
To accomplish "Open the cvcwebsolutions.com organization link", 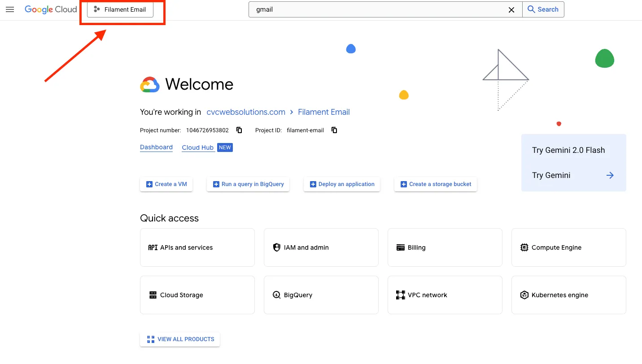I will [x=246, y=112].
